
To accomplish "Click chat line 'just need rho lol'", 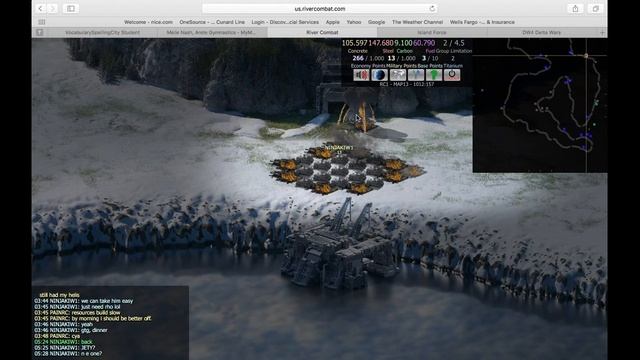I will pos(77,307).
